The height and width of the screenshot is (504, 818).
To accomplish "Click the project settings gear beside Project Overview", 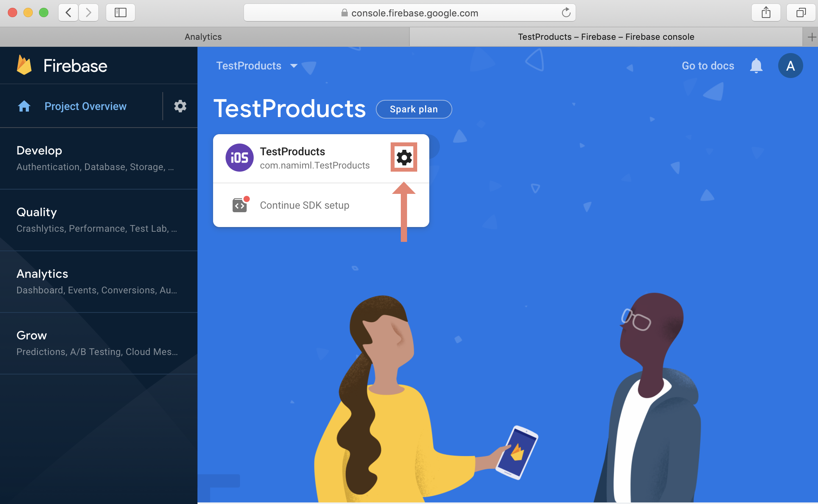I will 180,106.
